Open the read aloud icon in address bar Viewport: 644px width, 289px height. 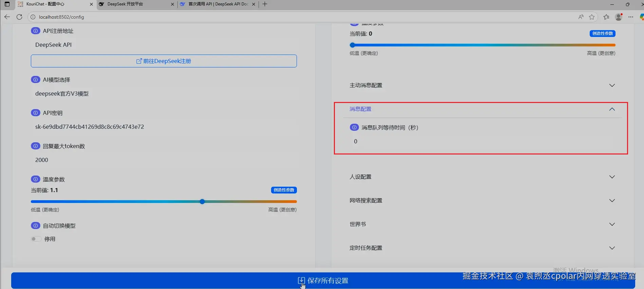(581, 17)
